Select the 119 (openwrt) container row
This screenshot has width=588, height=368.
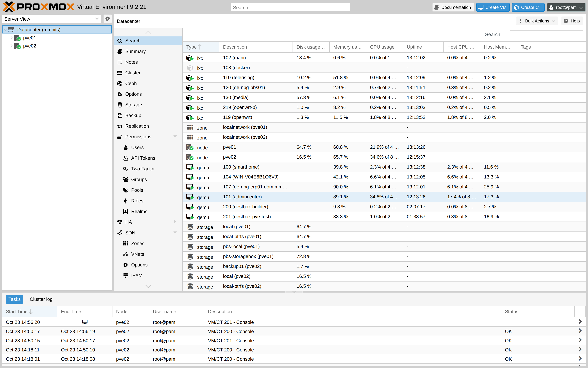pos(384,117)
